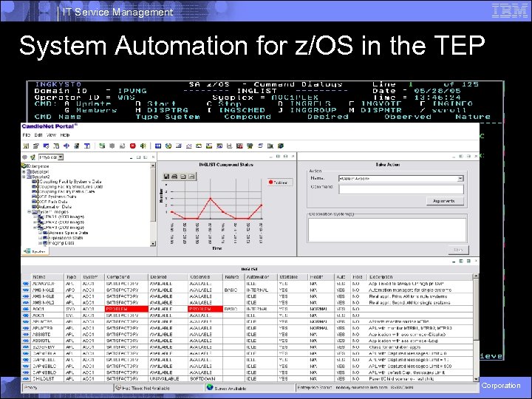The height and width of the screenshot is (399, 532).
Task: Toggle the LPAR3 (z/OS Image) expander
Action: (x=35, y=228)
